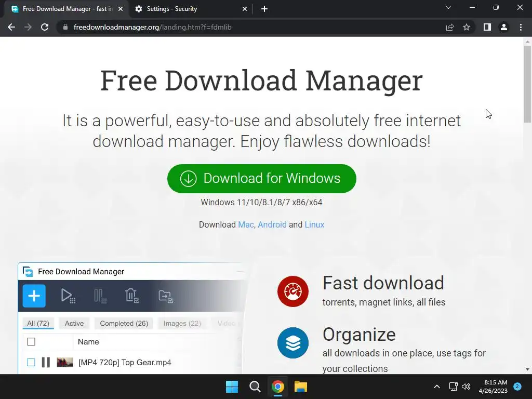Click the Fast download heading
Viewport: 532px width, 399px height.
[383, 283]
